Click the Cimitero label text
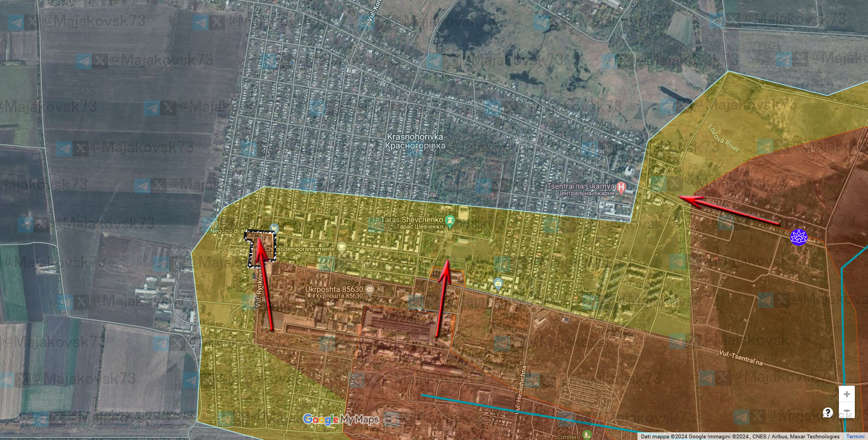The height and width of the screenshot is (440, 868). (568, 437)
